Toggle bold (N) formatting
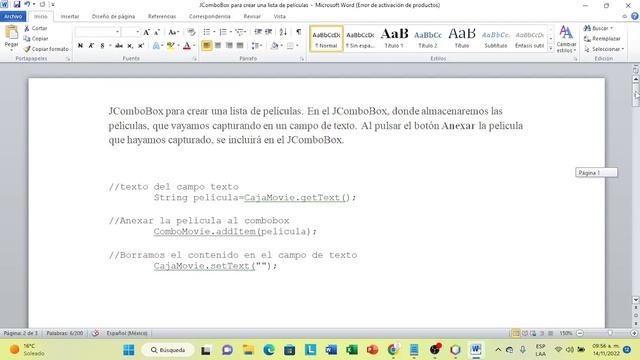640x360 pixels. click(80, 46)
